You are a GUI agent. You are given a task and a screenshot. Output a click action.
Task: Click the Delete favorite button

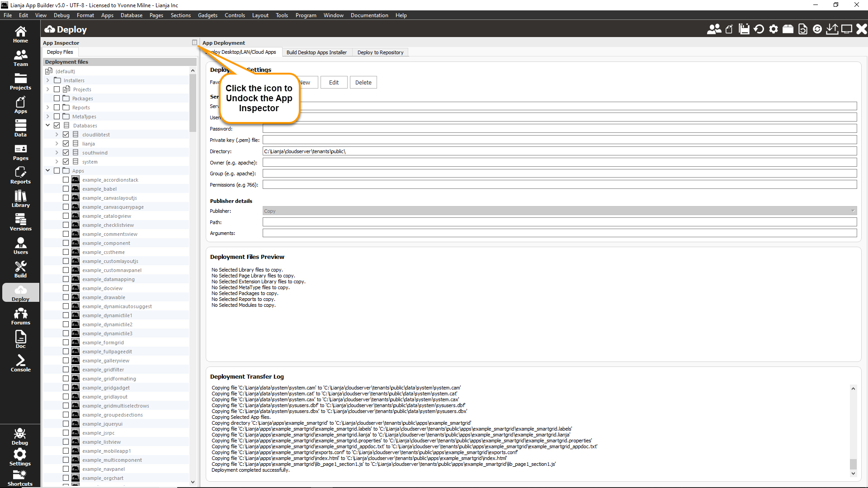tap(363, 82)
